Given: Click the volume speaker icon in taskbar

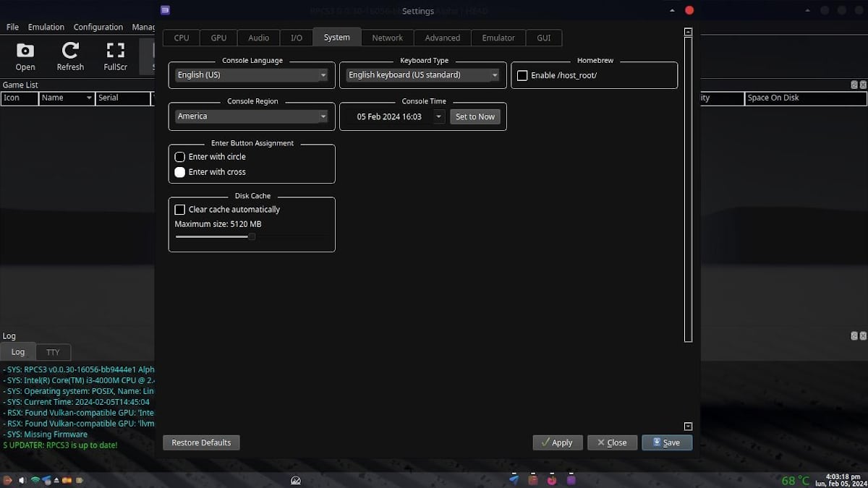Looking at the screenshot, I should 22,480.
